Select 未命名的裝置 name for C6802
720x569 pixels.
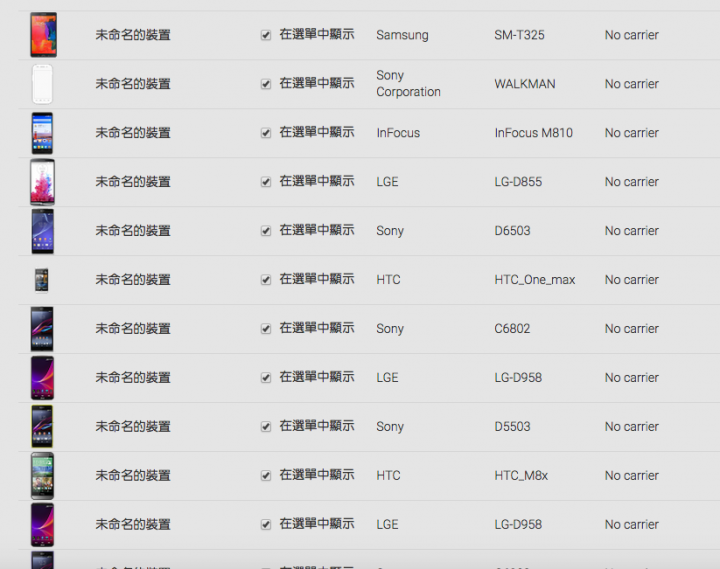[133, 329]
